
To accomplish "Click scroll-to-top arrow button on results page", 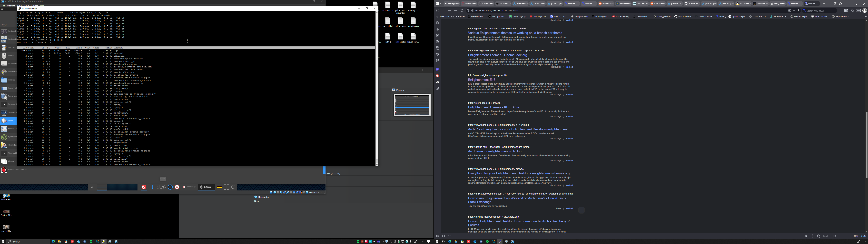I will [x=581, y=210].
